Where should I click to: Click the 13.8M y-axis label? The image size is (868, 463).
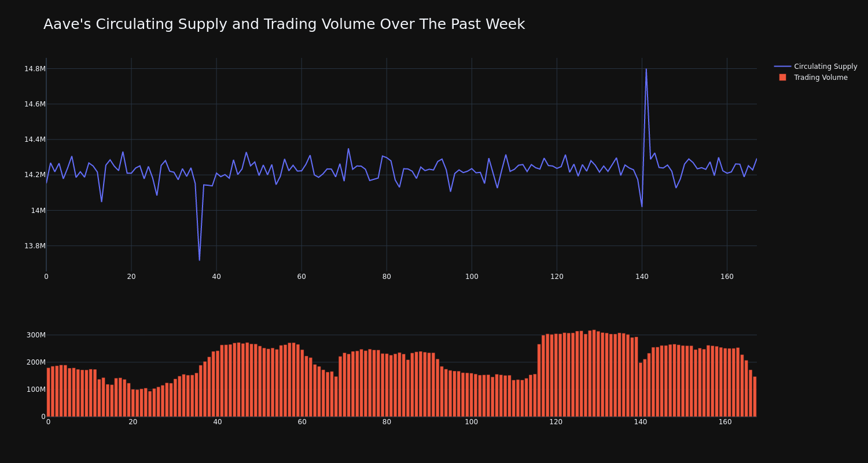tap(35, 246)
